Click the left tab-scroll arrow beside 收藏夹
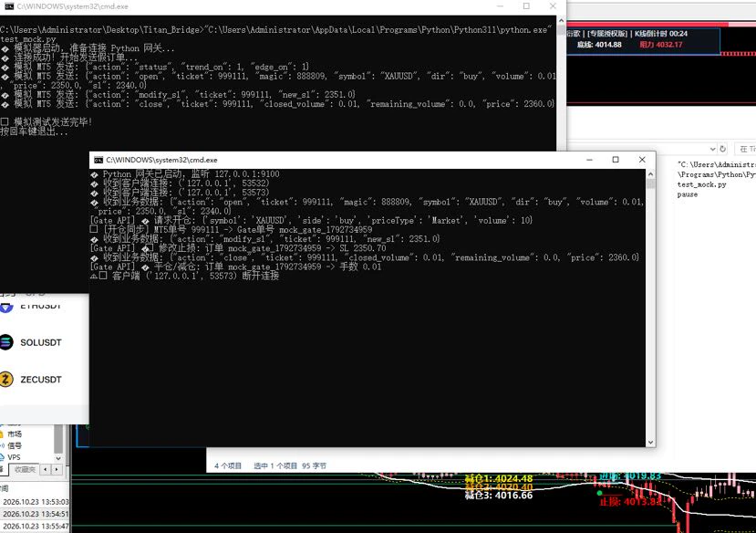756x533 pixels. tap(46, 469)
